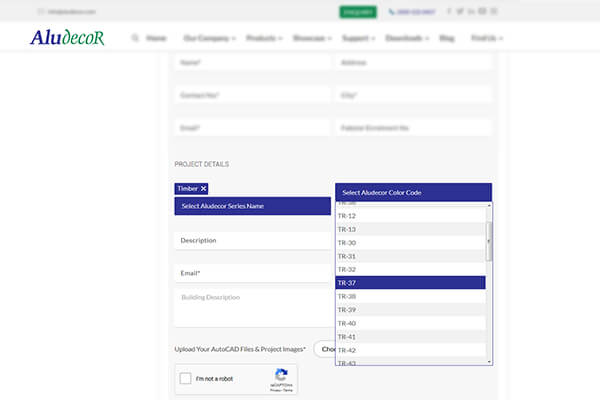The image size is (600, 400).
Task: Open Select Aludecor Color Code dropdown
Action: [413, 192]
